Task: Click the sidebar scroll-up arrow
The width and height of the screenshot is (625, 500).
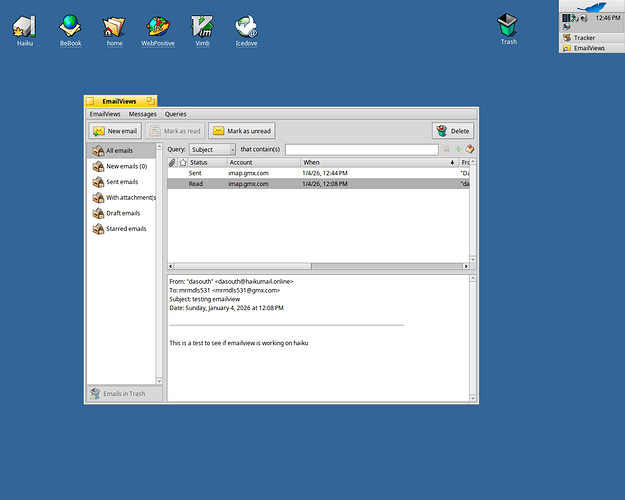Action: [x=159, y=146]
